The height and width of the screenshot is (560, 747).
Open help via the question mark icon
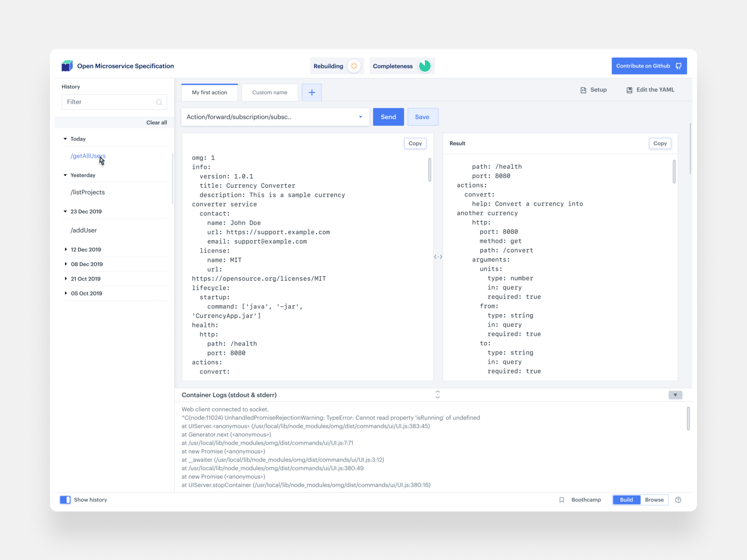pyautogui.click(x=678, y=500)
